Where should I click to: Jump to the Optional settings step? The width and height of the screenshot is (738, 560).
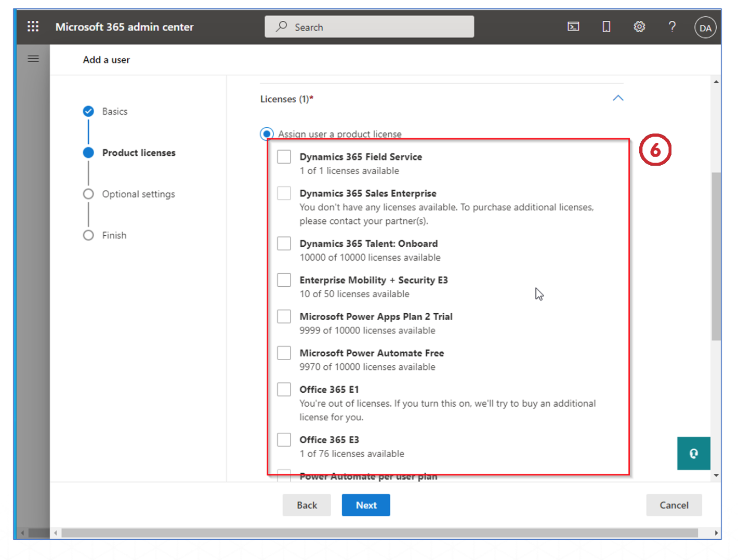click(x=138, y=194)
